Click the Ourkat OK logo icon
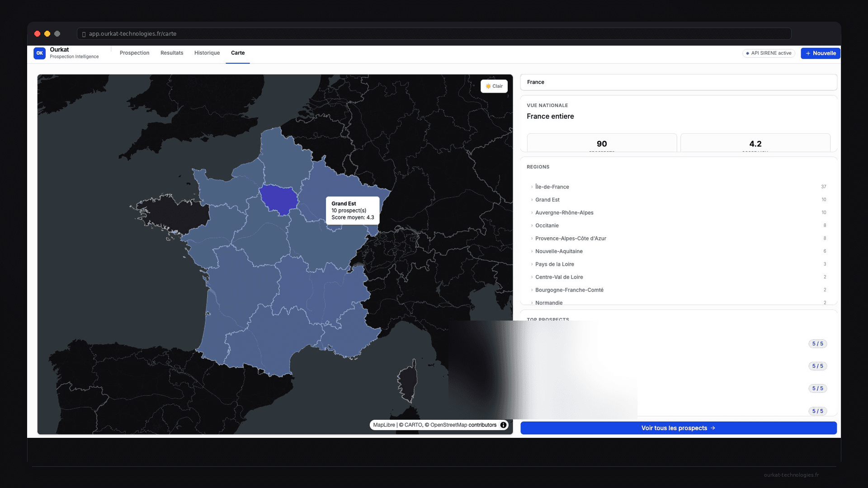 coord(39,53)
